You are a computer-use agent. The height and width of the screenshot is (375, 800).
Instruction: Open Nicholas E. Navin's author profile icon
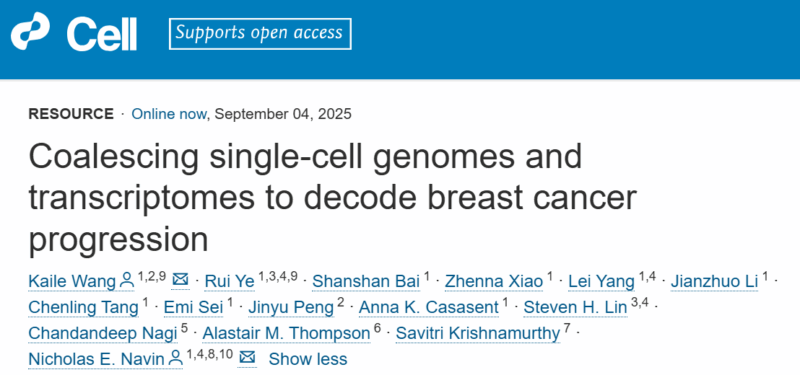(x=175, y=359)
